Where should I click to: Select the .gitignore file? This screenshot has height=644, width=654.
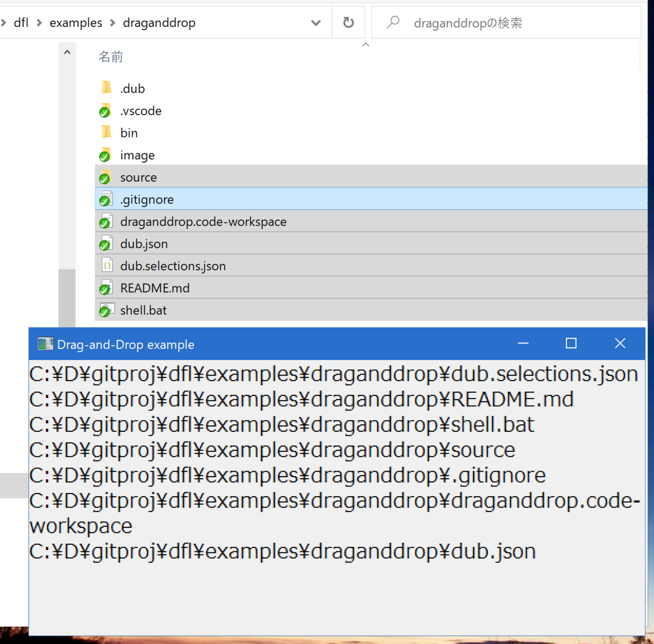pyautogui.click(x=147, y=199)
